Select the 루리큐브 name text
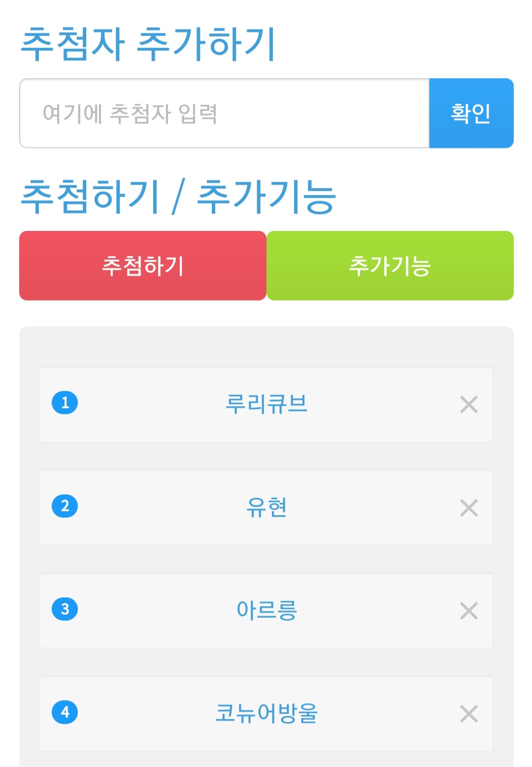 click(x=266, y=404)
